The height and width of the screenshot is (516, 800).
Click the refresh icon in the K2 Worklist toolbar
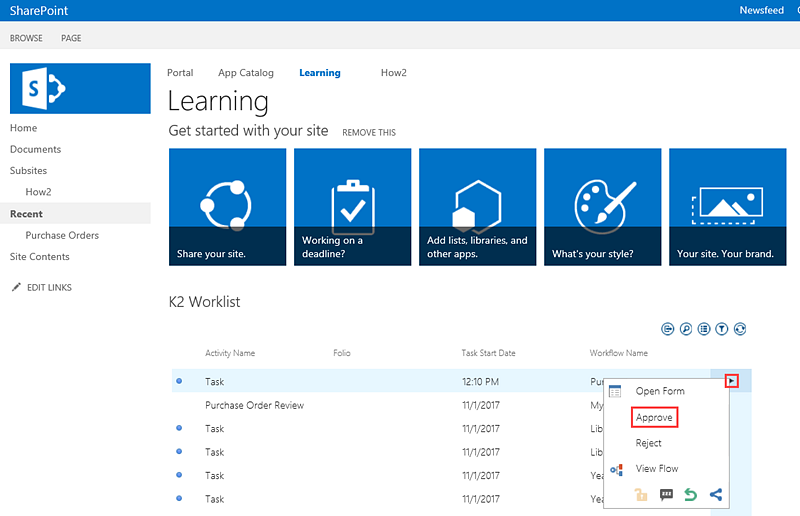tap(741, 329)
